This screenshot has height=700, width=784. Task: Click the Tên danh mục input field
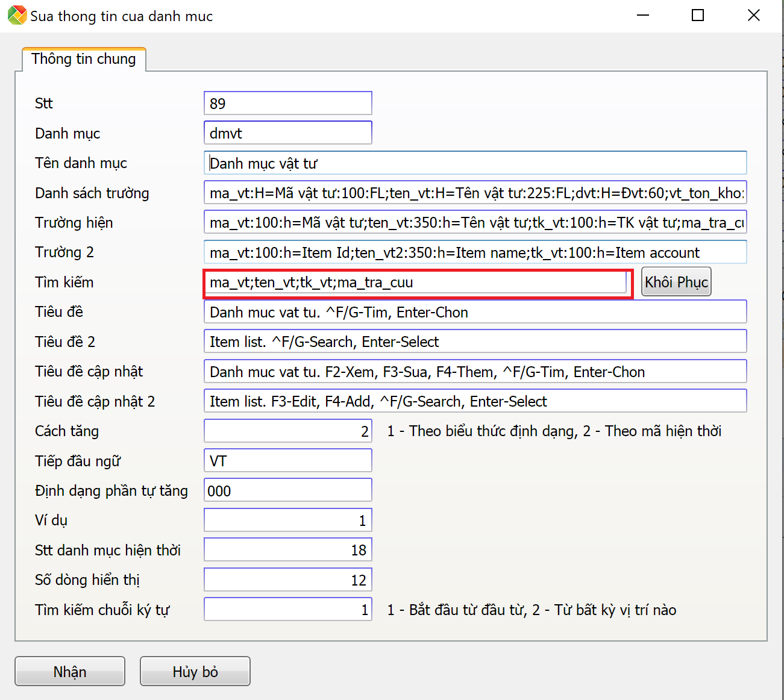(475, 163)
